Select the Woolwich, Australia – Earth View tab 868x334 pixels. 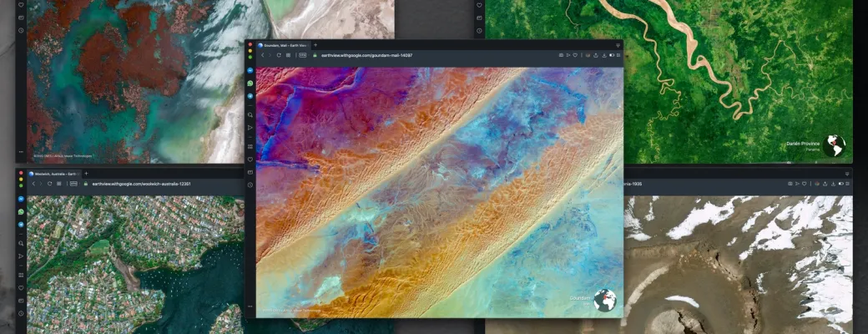click(x=53, y=174)
